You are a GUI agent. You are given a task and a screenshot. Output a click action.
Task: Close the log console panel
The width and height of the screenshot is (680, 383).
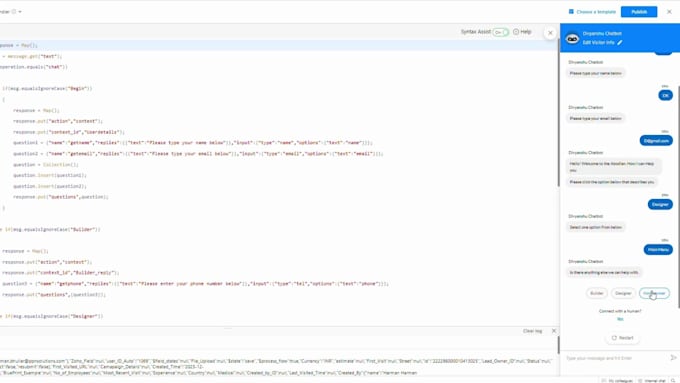553,331
